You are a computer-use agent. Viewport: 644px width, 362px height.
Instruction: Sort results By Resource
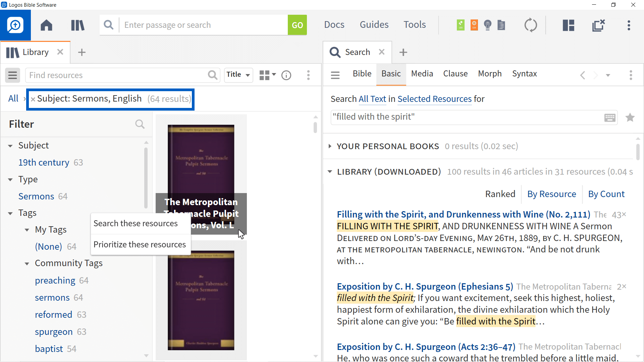tap(551, 194)
